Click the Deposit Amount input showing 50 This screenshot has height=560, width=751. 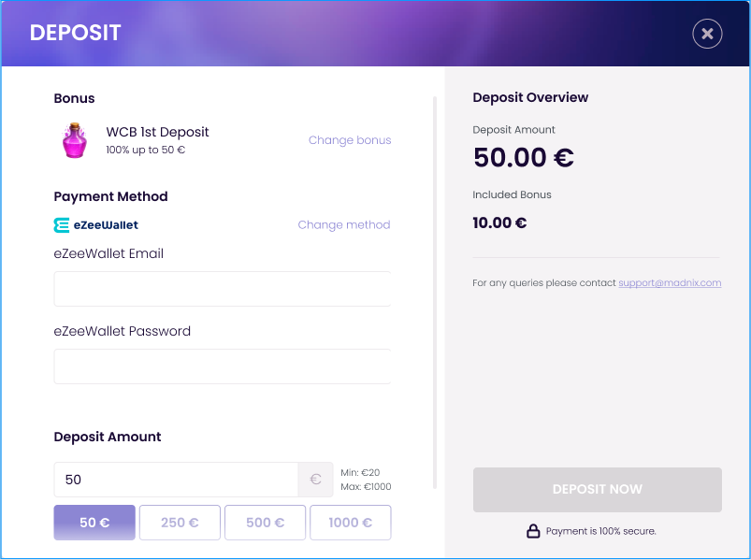176,480
